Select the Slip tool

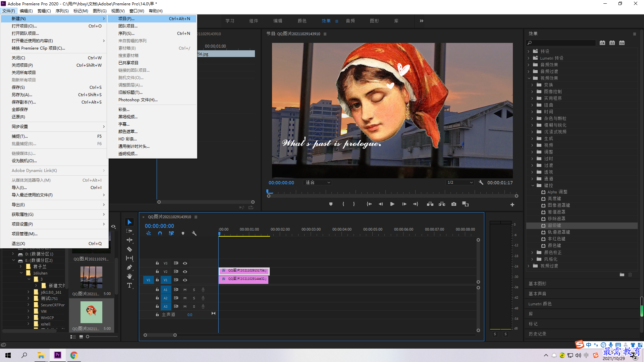coord(129,258)
